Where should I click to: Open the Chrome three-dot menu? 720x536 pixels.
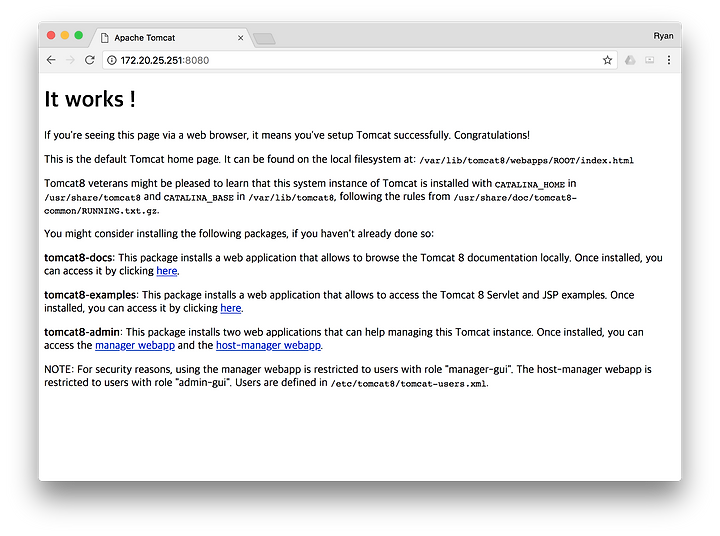click(669, 60)
